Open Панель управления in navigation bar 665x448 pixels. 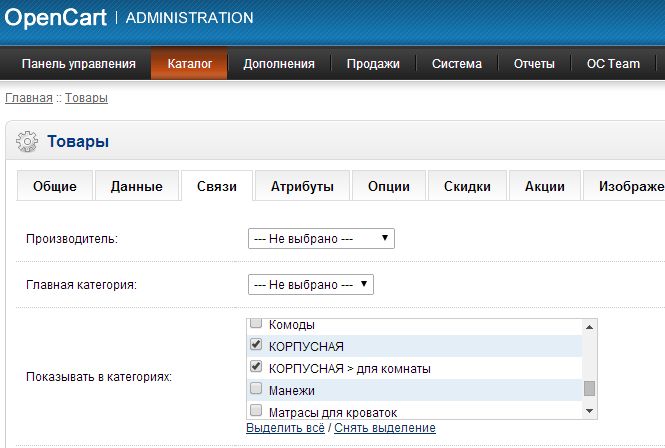(x=79, y=63)
